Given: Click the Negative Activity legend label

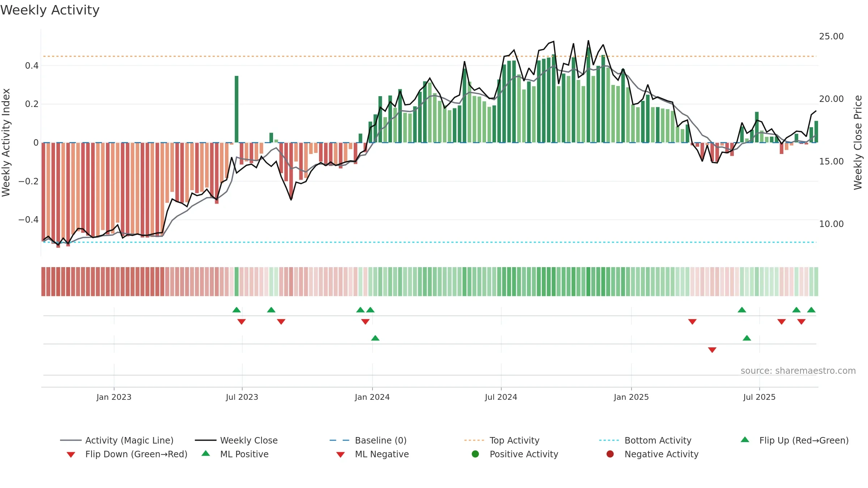Looking at the screenshot, I should click(x=661, y=454).
